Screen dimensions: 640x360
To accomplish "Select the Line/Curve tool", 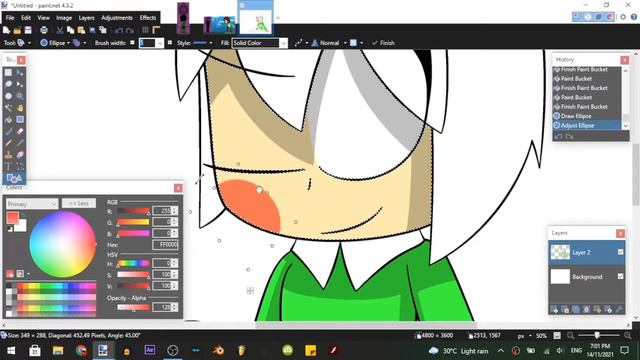I will coord(20,167).
